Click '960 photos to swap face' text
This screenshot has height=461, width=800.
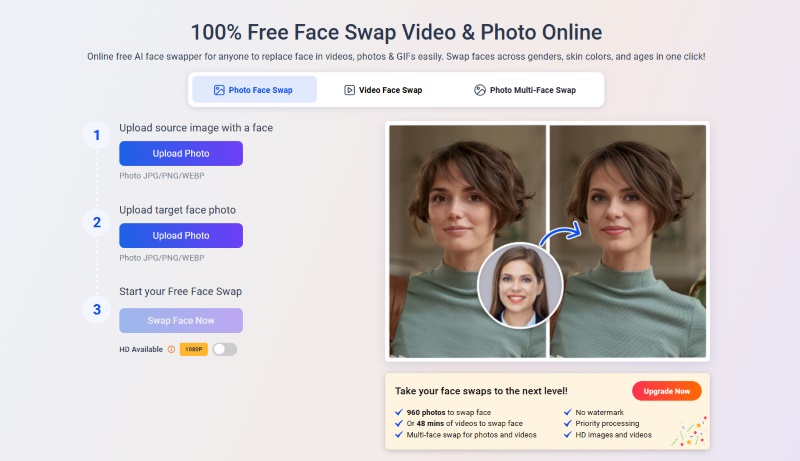pos(448,412)
